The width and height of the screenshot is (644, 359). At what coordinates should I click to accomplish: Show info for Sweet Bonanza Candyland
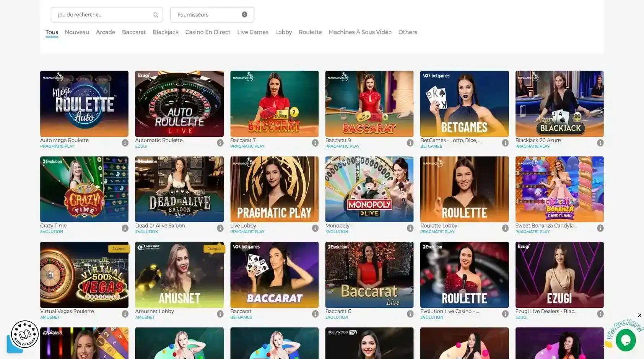[x=600, y=228]
